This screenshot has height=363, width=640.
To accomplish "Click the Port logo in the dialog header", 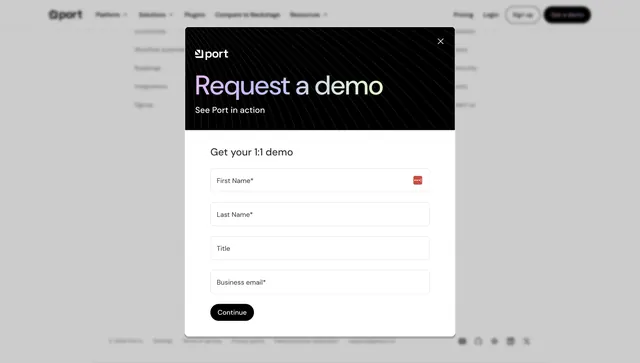I will 211,54.
